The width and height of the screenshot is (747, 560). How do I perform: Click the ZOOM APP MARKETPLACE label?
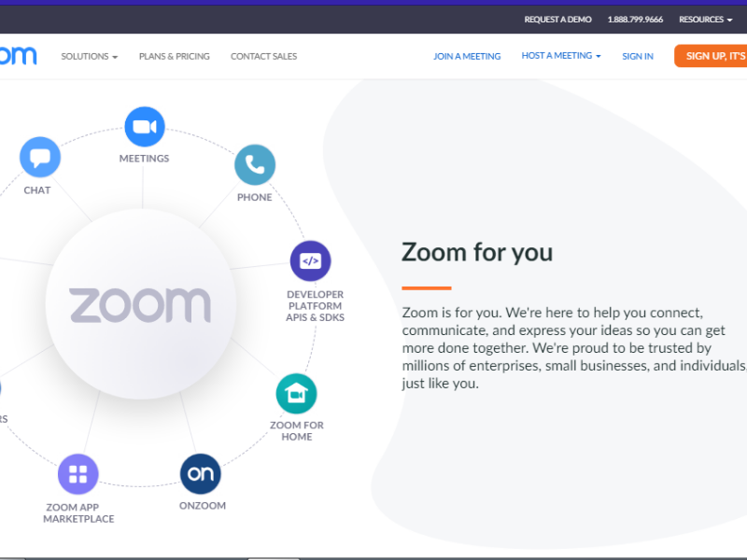[78, 512]
